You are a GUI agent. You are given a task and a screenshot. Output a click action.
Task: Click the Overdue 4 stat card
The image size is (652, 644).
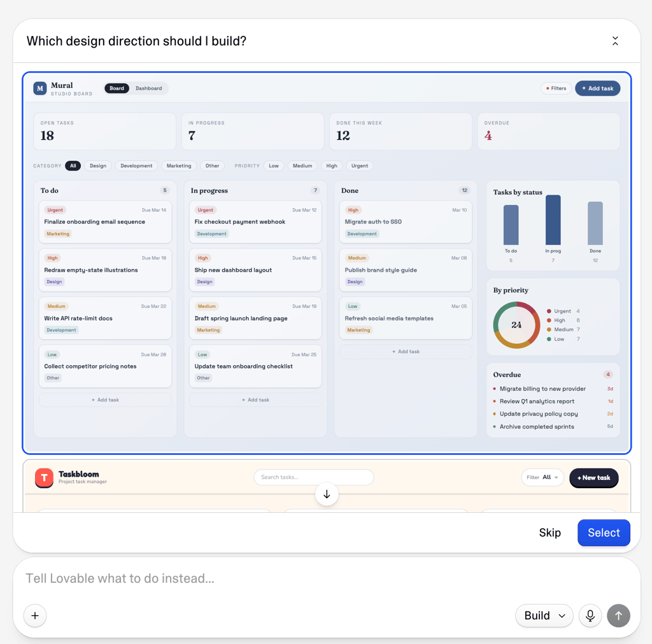[x=548, y=131]
